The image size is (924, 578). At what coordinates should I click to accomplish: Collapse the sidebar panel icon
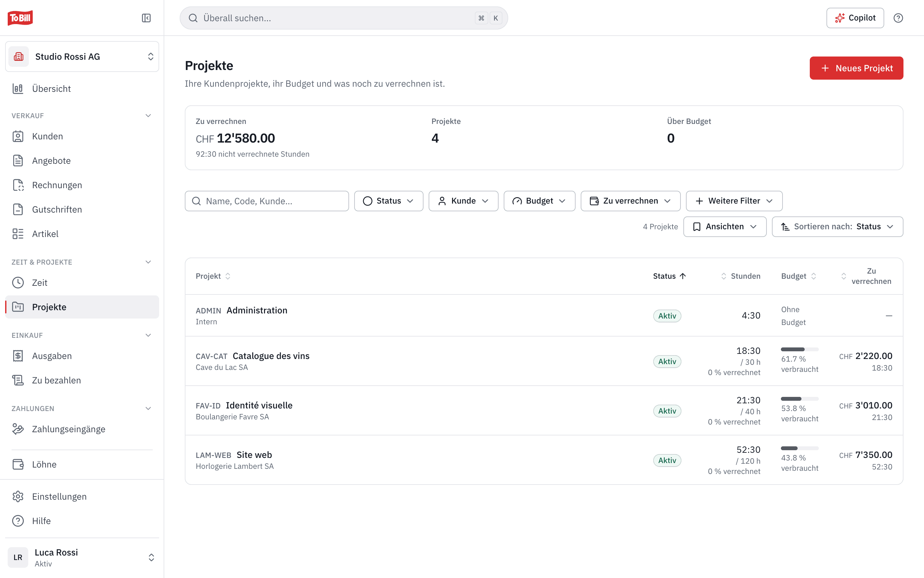pyautogui.click(x=146, y=18)
